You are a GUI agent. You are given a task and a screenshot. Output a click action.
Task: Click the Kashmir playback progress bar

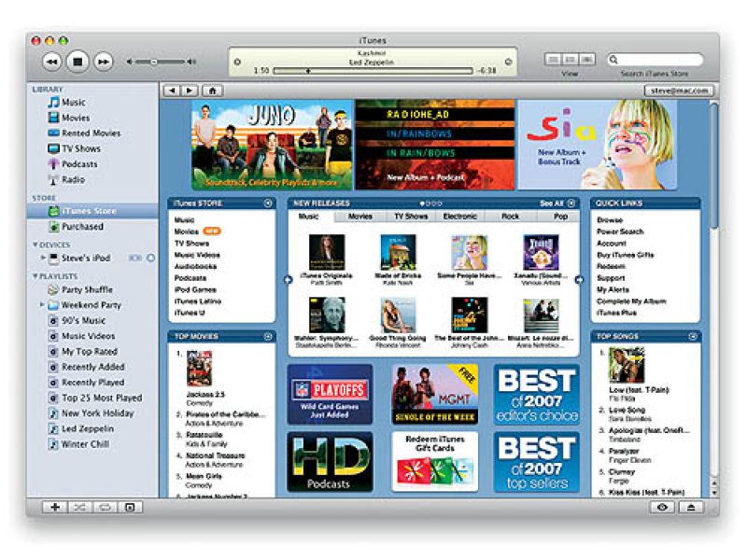point(373,71)
